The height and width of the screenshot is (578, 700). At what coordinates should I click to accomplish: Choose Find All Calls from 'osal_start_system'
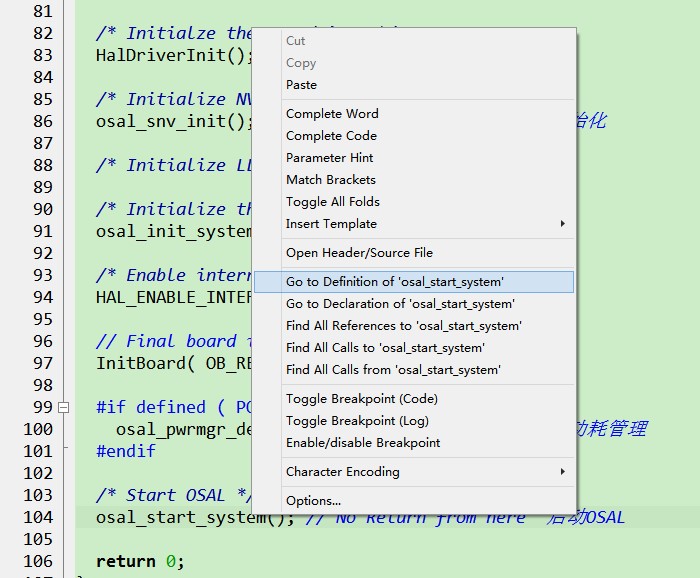414,370
